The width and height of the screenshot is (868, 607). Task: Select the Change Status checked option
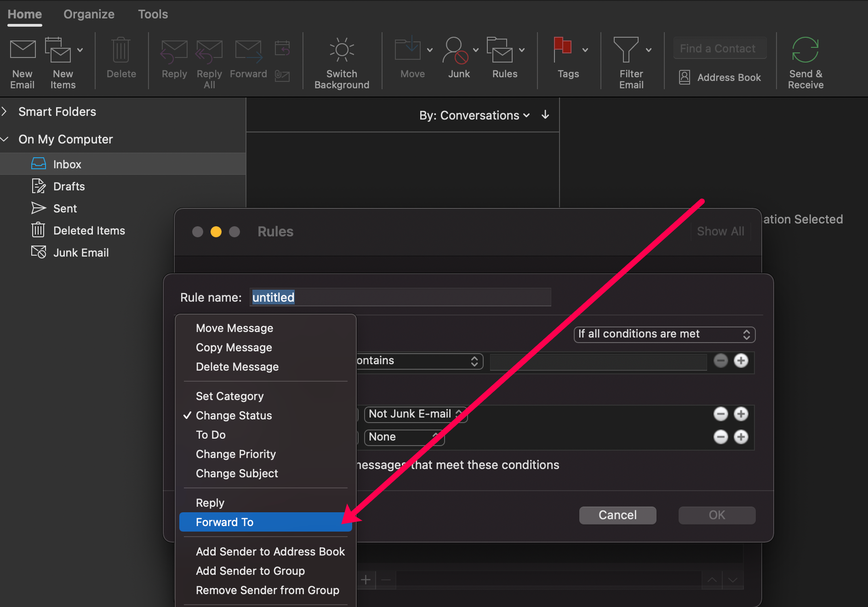234,415
